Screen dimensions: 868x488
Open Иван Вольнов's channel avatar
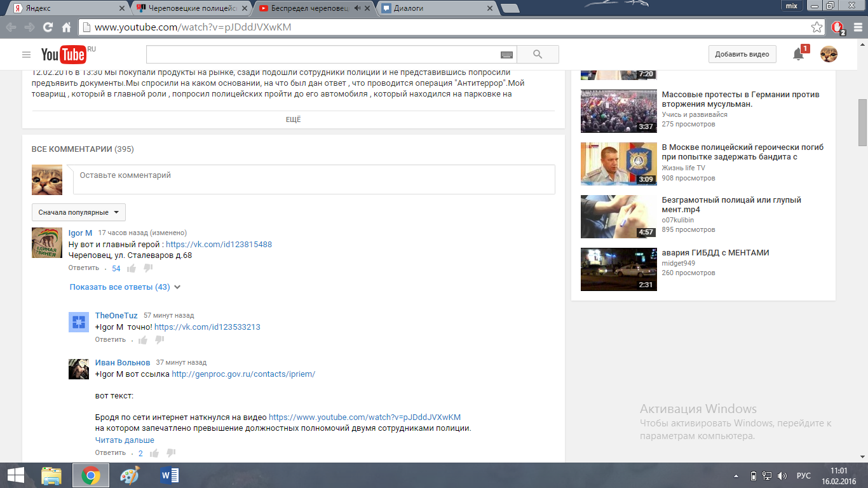point(79,369)
